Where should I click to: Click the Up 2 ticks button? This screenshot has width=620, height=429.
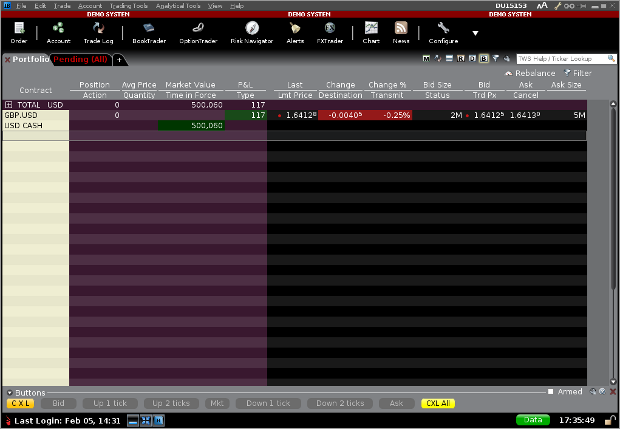171,403
